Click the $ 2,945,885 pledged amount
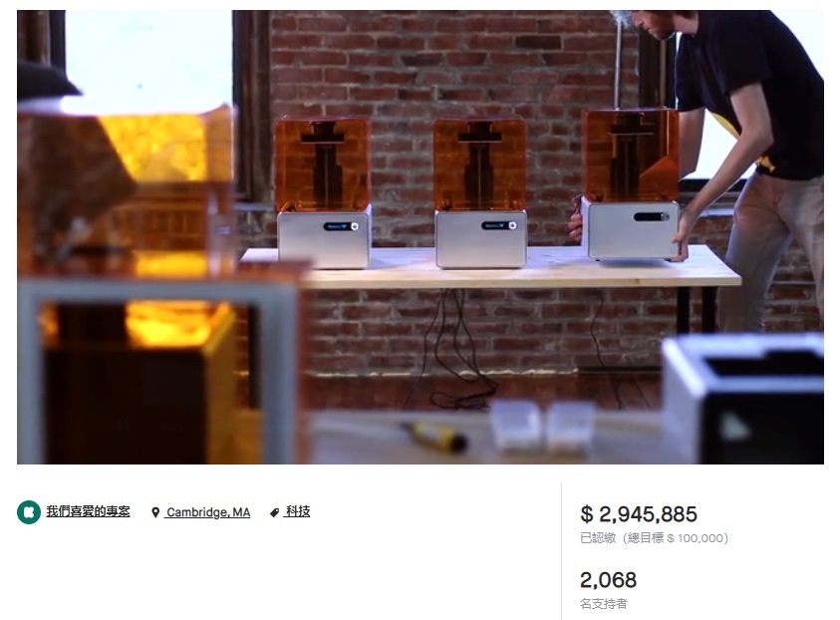The image size is (840, 620). (639, 514)
